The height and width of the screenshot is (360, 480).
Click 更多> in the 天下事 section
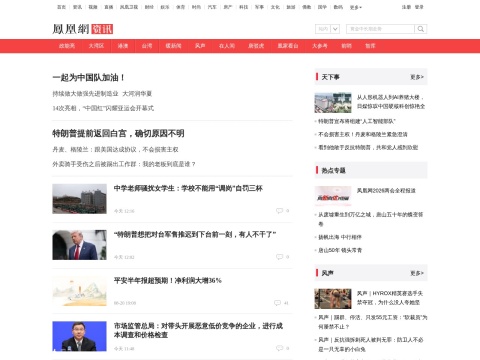point(417,77)
